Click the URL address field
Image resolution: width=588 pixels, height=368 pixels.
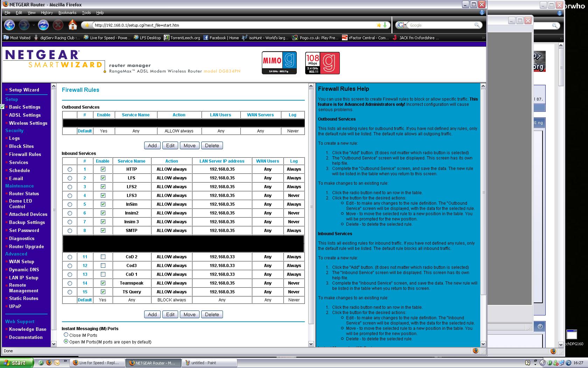coord(234,25)
